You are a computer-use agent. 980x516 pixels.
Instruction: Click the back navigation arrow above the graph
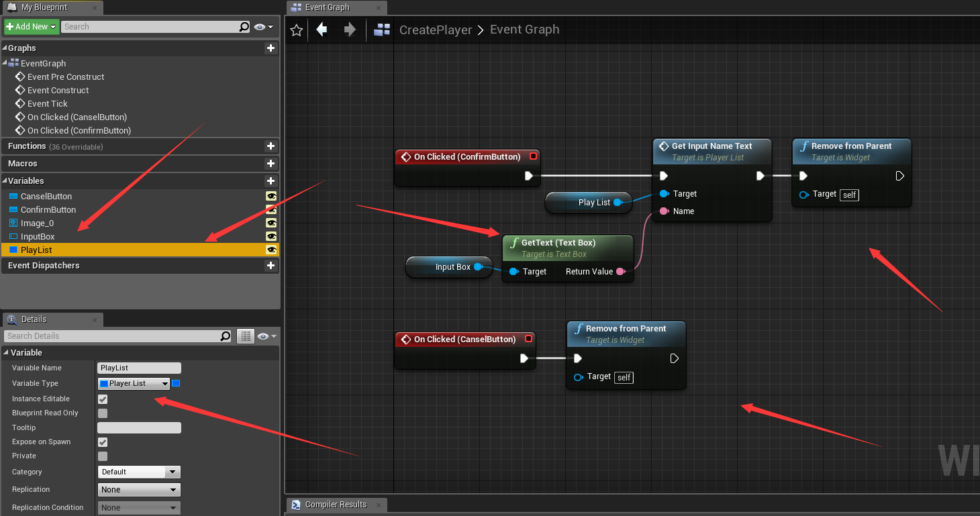[x=322, y=30]
